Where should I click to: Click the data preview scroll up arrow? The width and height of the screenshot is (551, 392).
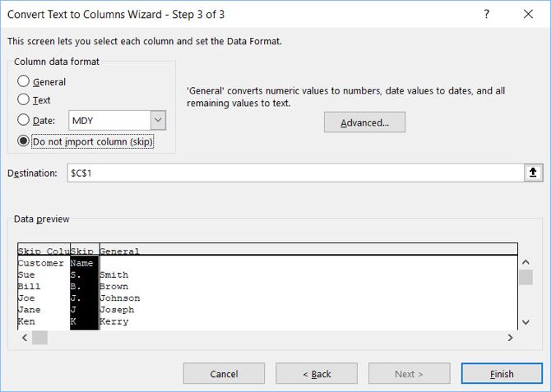[526, 262]
